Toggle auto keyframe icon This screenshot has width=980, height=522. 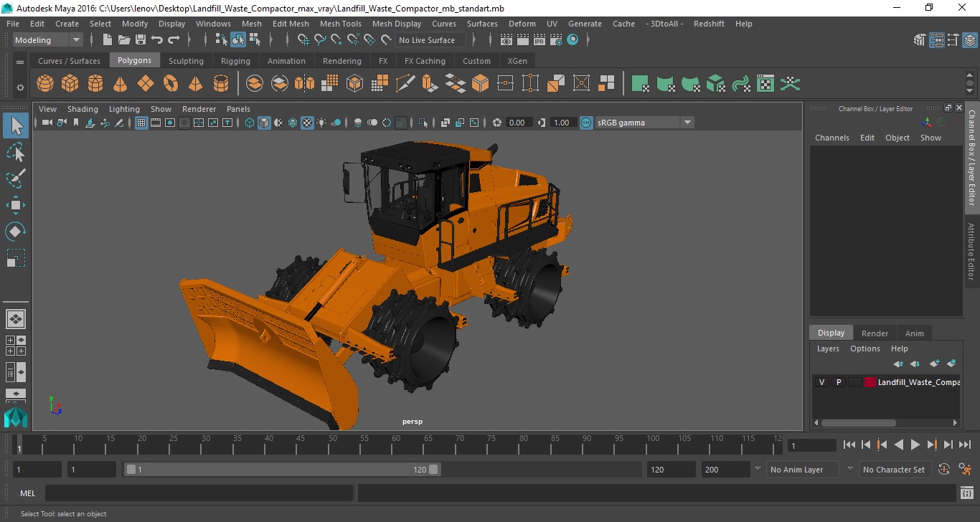(x=944, y=470)
